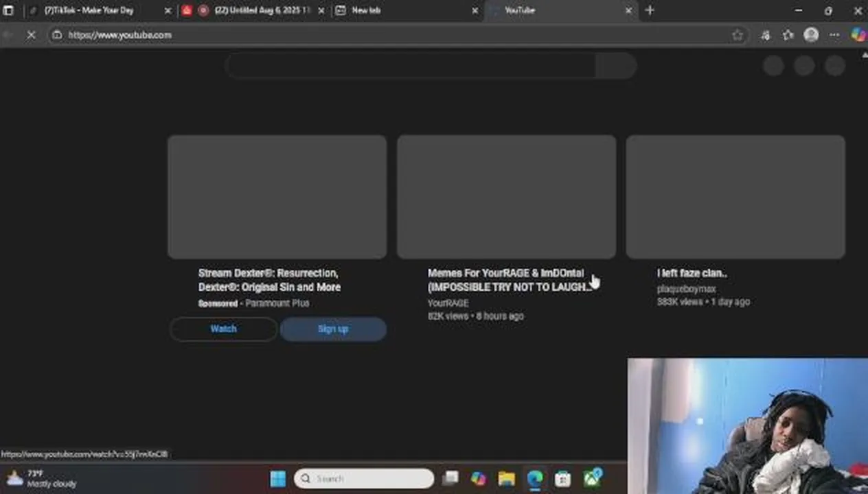Open Edge settings and more menu
The width and height of the screenshot is (868, 494).
coord(834,35)
